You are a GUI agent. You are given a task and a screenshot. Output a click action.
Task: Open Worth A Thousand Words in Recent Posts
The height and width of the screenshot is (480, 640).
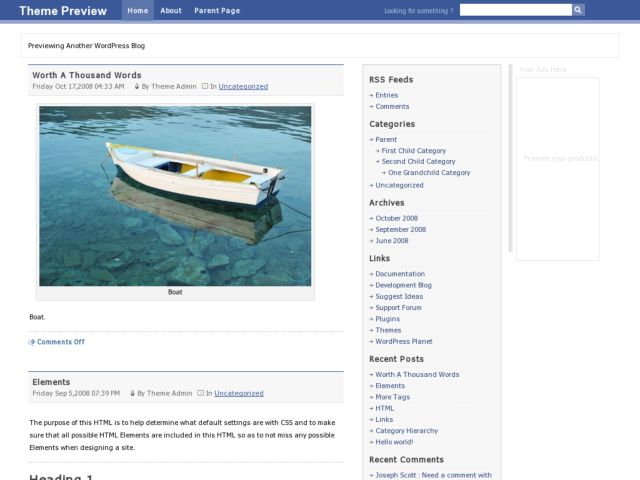coord(417,375)
